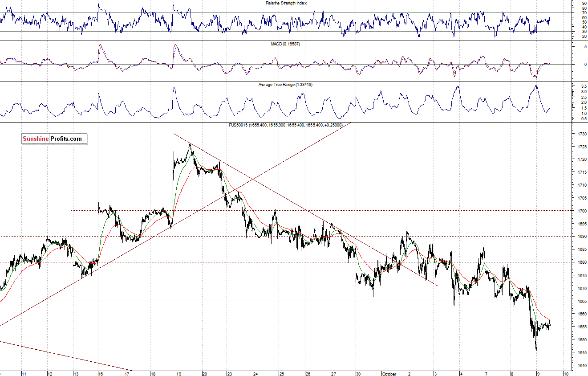
Task: Select date 13 on the time axis
Action: [x=76, y=373]
